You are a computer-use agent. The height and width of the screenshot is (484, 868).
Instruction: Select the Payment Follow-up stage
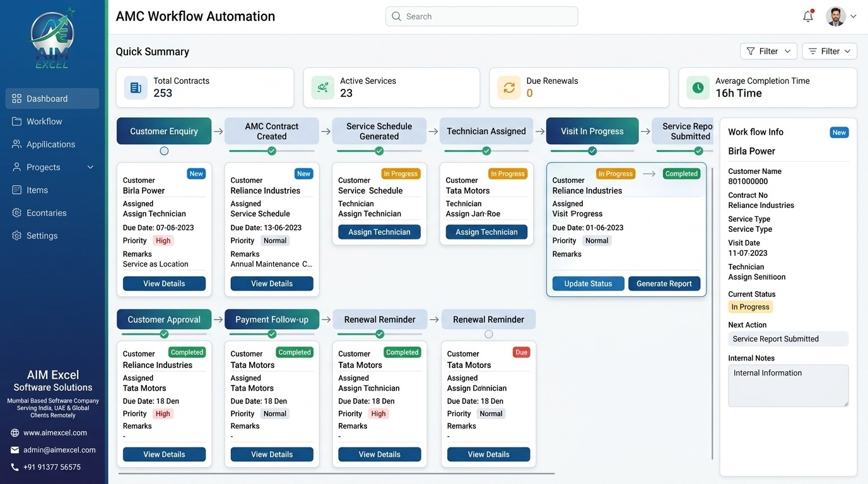(x=272, y=320)
